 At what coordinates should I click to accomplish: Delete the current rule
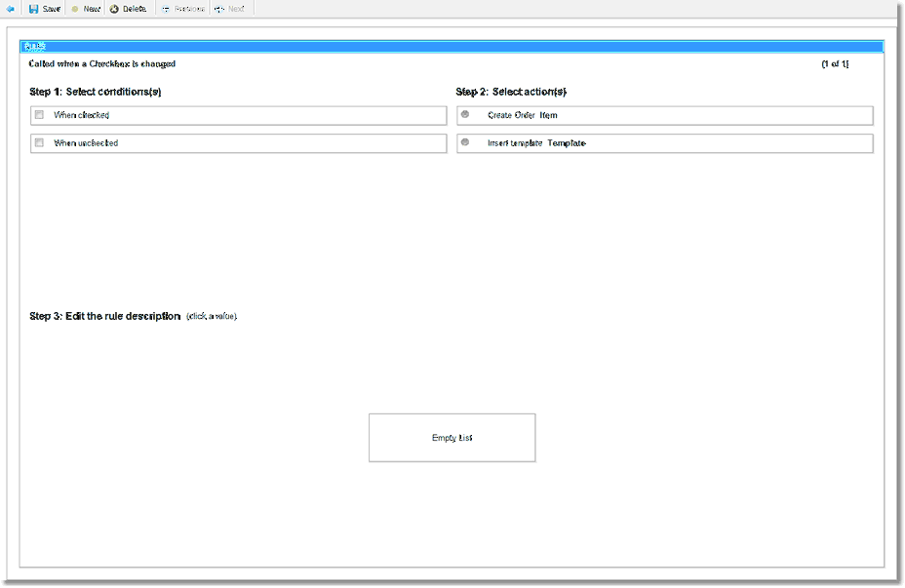pos(128,9)
